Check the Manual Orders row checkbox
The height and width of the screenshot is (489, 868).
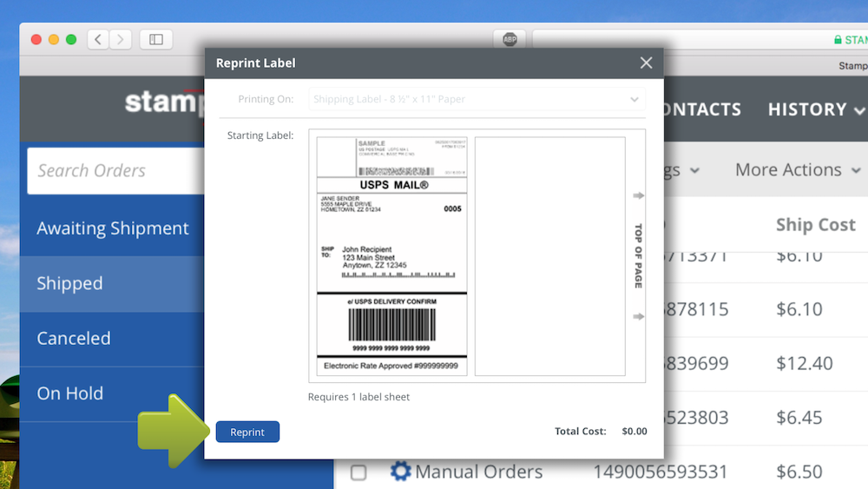pos(358,472)
